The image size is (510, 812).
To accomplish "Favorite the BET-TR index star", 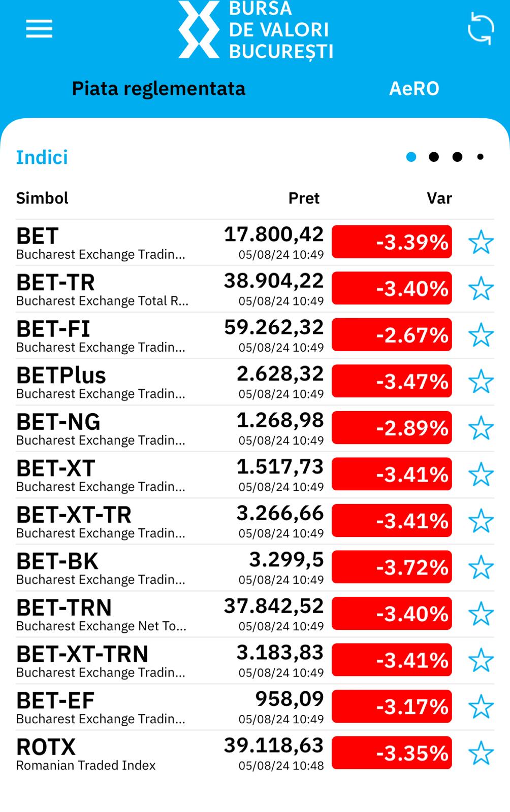I will click(481, 289).
